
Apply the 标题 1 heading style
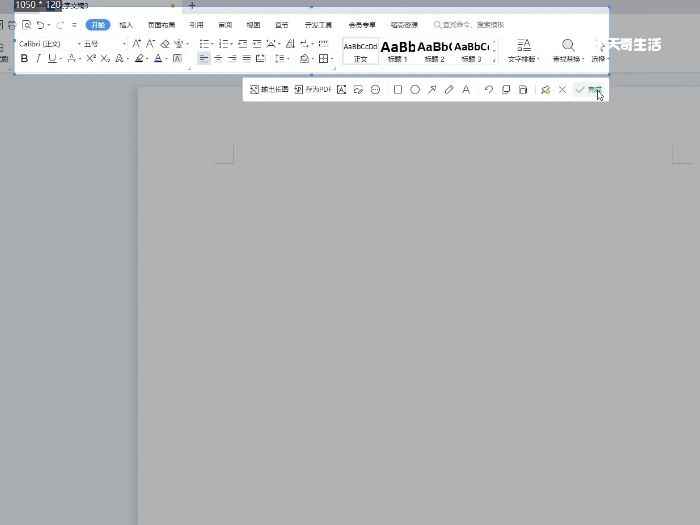tap(397, 51)
